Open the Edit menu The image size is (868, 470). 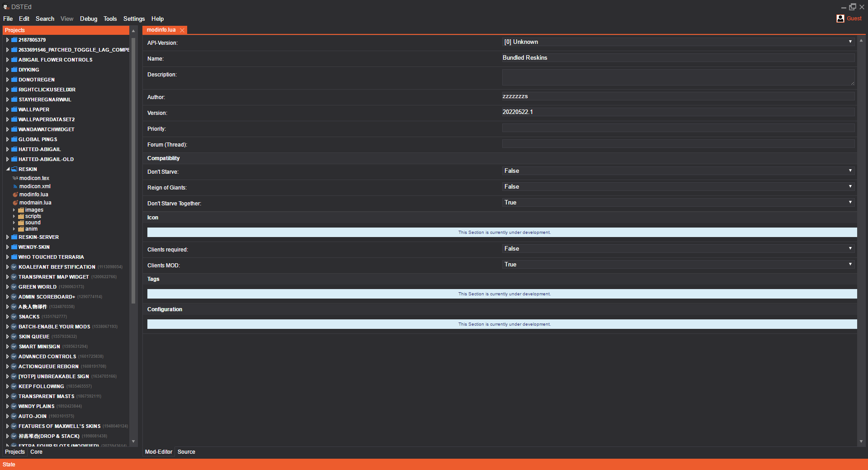[x=24, y=19]
